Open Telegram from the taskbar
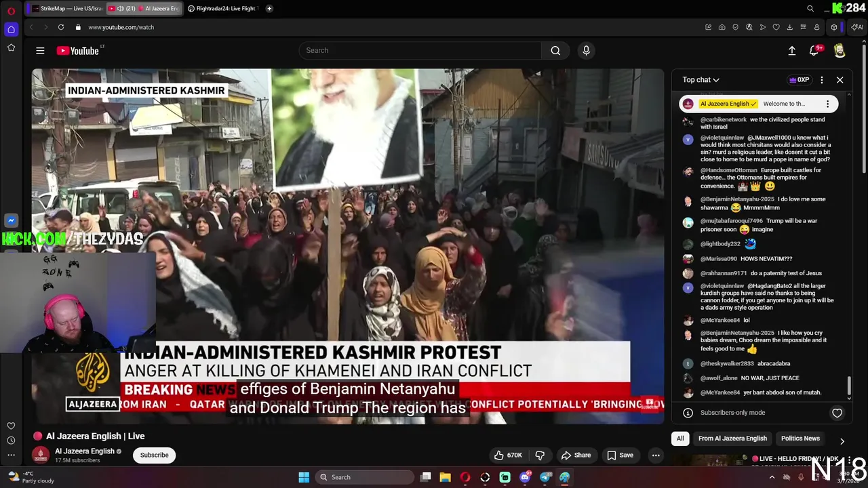The width and height of the screenshot is (868, 488). pos(545,477)
